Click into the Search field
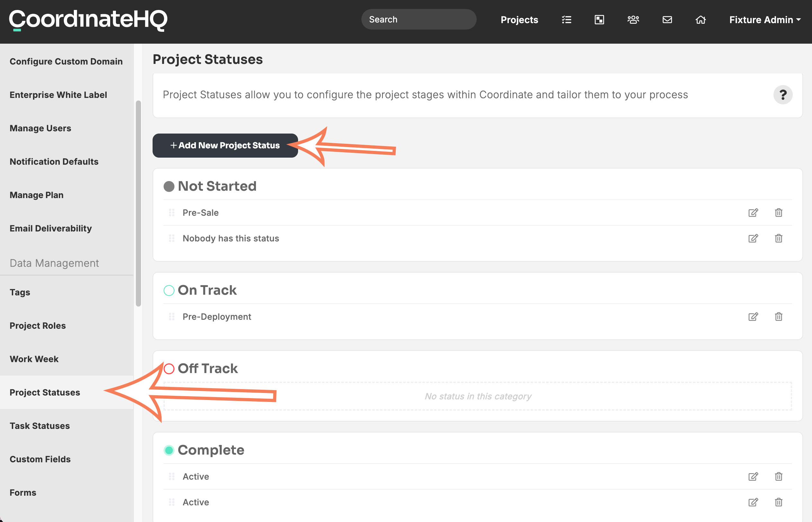Viewport: 812px width, 522px height. coord(419,20)
